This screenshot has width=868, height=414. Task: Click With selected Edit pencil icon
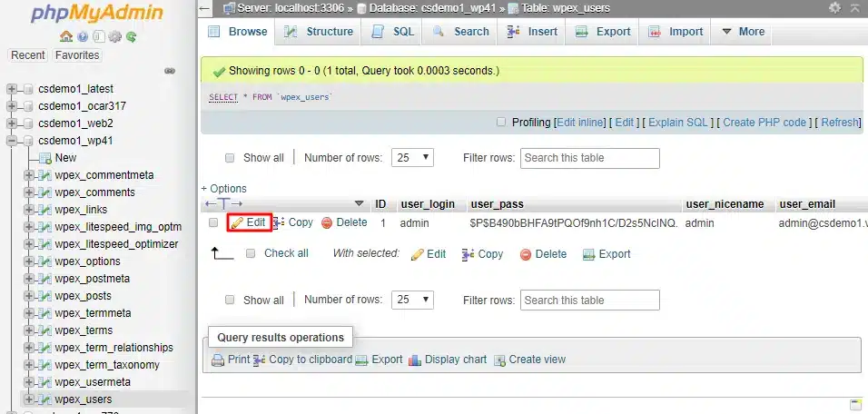click(418, 254)
